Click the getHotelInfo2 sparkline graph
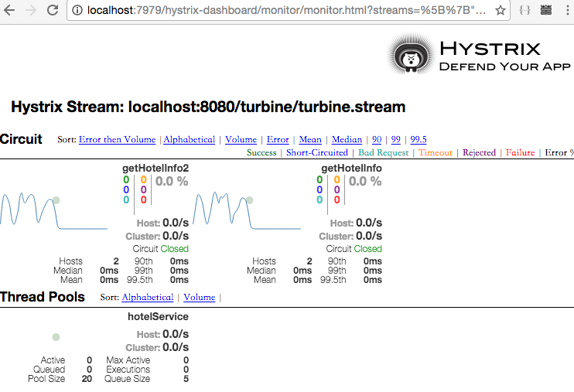The image size is (574, 392). pyautogui.click(x=54, y=210)
